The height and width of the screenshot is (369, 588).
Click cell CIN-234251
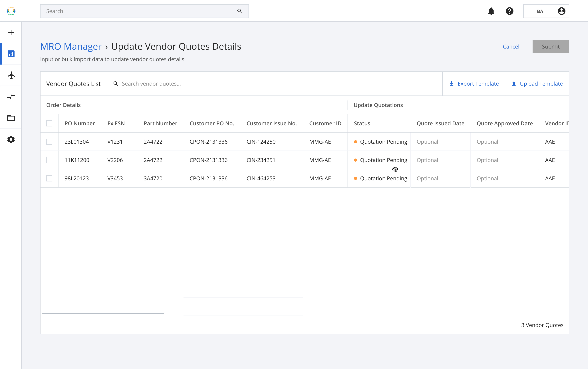tap(261, 160)
